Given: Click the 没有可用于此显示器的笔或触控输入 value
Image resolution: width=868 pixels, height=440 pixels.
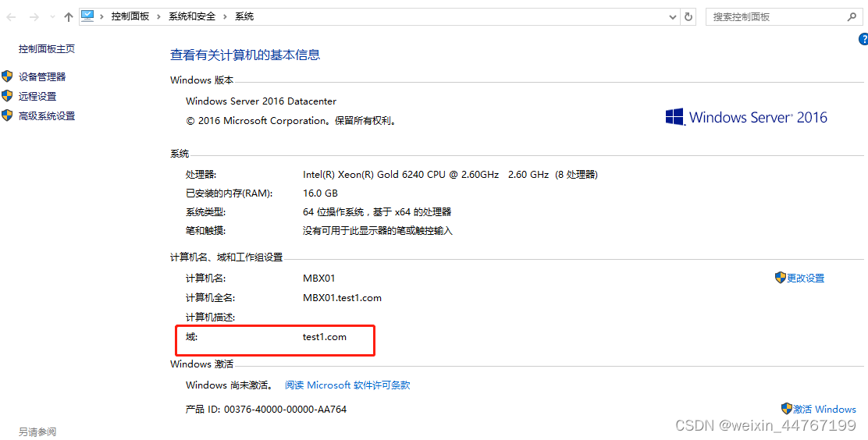Looking at the screenshot, I should click(x=378, y=231).
